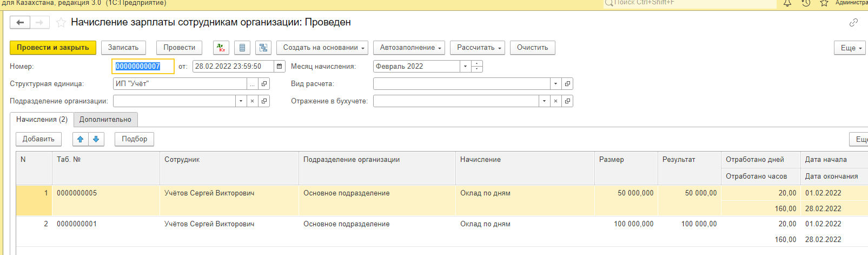
Task: Open calendar picker next to document date
Action: point(279,67)
